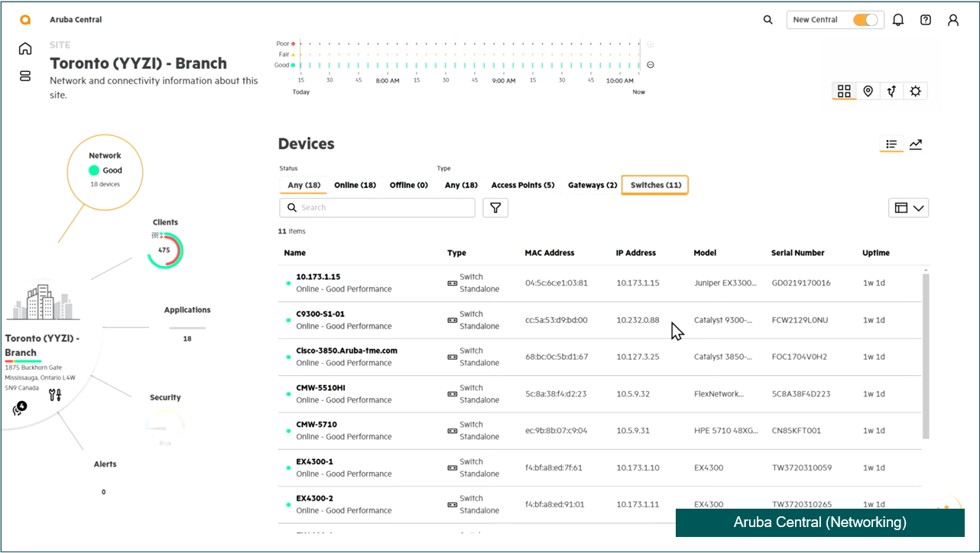Click serial number TW3720310059
Image resolution: width=980 pixels, height=553 pixels.
coord(802,467)
